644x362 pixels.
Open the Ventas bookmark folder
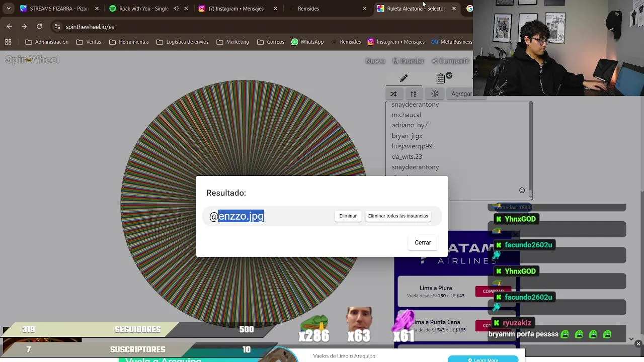(x=89, y=42)
